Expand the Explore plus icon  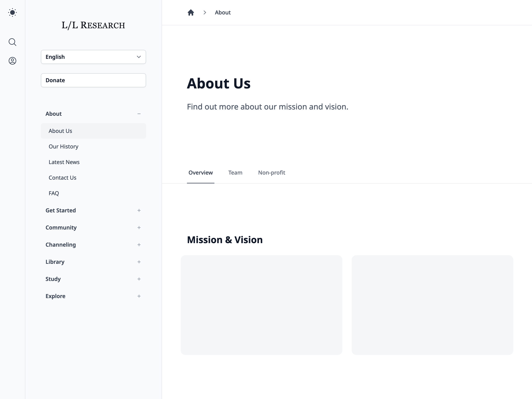[139, 296]
